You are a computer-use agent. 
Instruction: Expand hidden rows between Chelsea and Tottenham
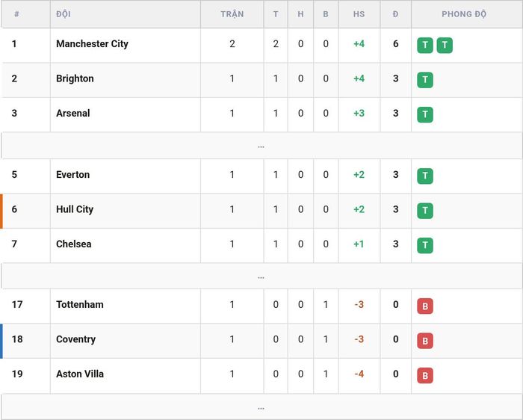(x=261, y=277)
